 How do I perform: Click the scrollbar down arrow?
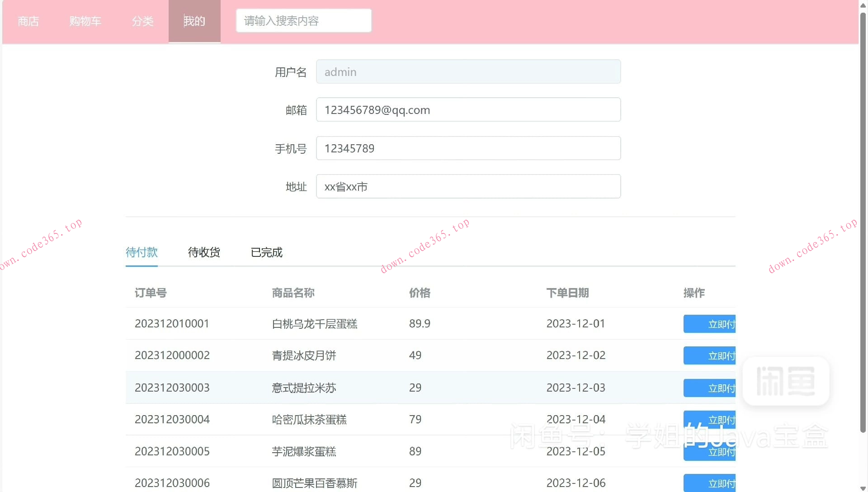pos(863,487)
